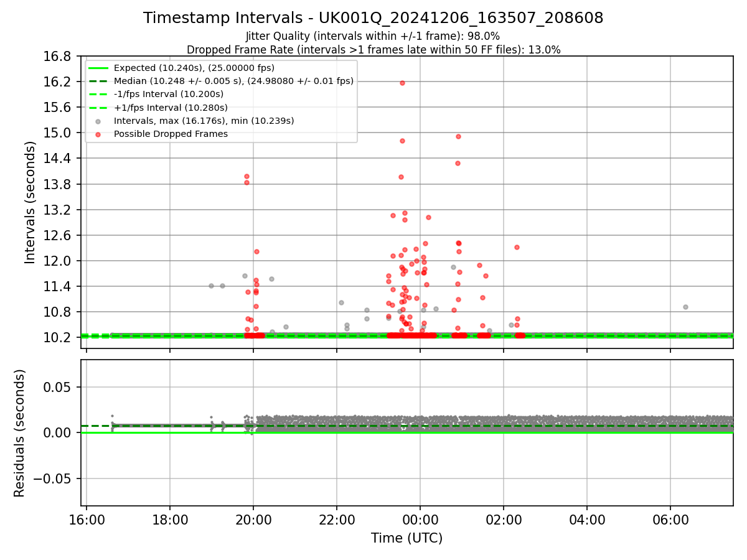This screenshot has width=747, height=560.
Task: Click the x-axis tick label '20:00'
Action: pos(253,520)
